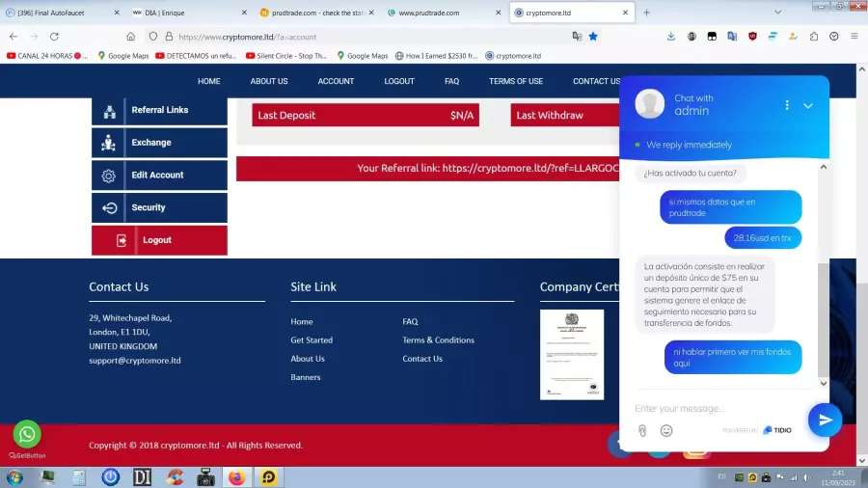Close the cryptomore.ltd tab
Screen dimensions: 868x488
[625, 13]
